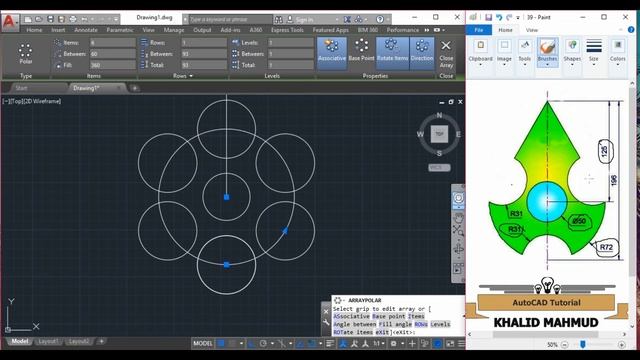Expand the Rows panel dropdown arrow
The width and height of the screenshot is (640, 360).
pos(191,76)
